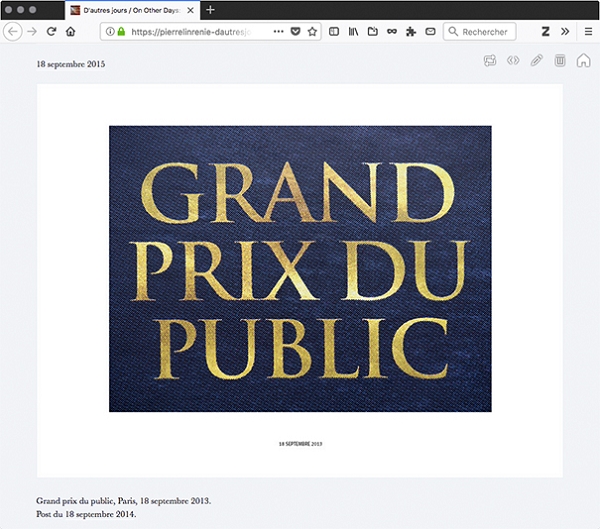
Task: Select the D'autres jours / On Other Days tab
Action: tap(132, 9)
